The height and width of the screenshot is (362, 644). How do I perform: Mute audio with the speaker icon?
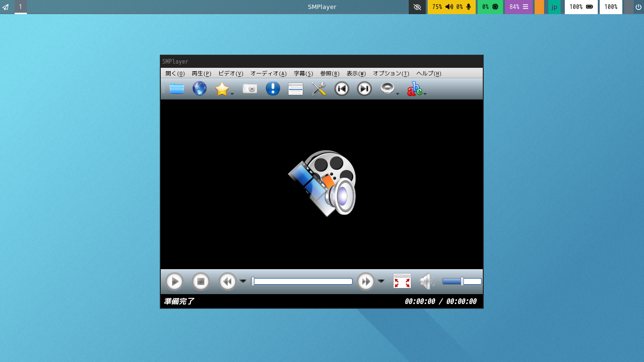pyautogui.click(x=426, y=281)
